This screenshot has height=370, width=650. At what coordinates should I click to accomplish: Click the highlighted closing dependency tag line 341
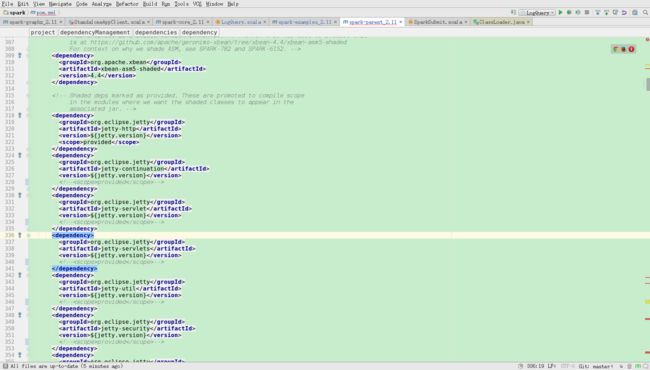click(75, 268)
